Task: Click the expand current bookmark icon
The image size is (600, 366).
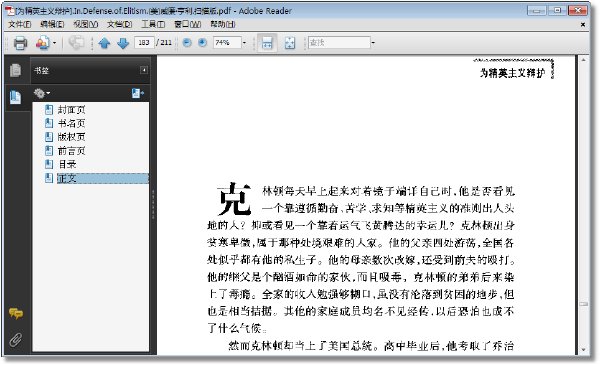Action: pos(138,93)
